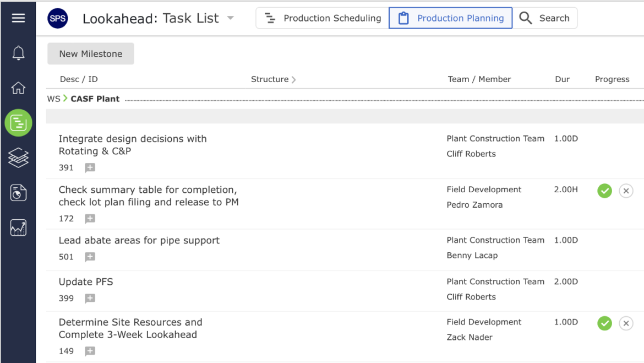Open the Update PFS task

(x=86, y=281)
